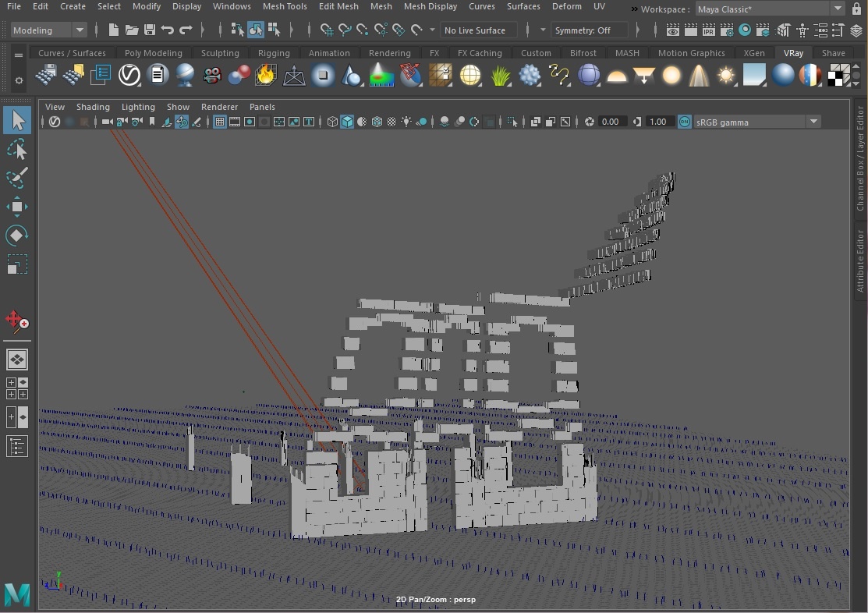The height and width of the screenshot is (613, 868).
Task: Click the green grass fur shelf icon
Action: click(x=501, y=75)
